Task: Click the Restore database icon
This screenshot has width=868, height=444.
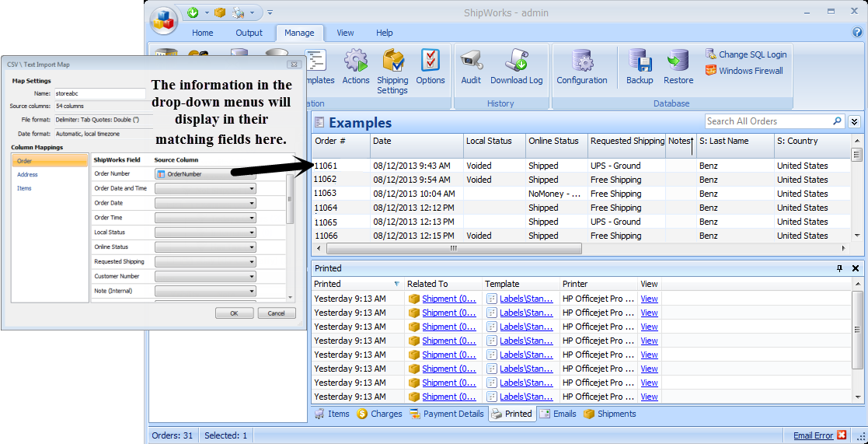Action: click(x=678, y=67)
